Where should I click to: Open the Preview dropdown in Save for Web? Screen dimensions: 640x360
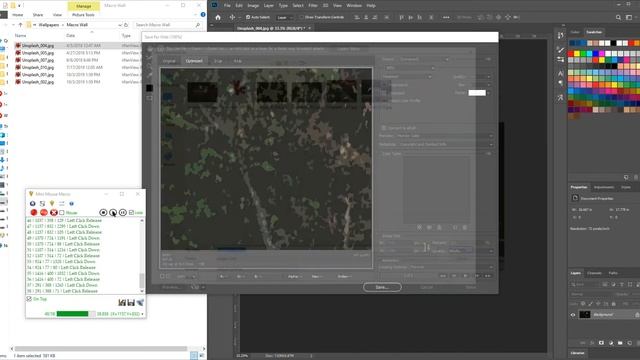pos(444,136)
